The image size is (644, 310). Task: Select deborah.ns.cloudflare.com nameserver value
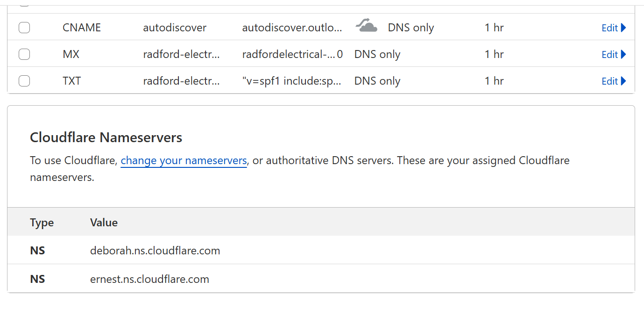click(155, 251)
